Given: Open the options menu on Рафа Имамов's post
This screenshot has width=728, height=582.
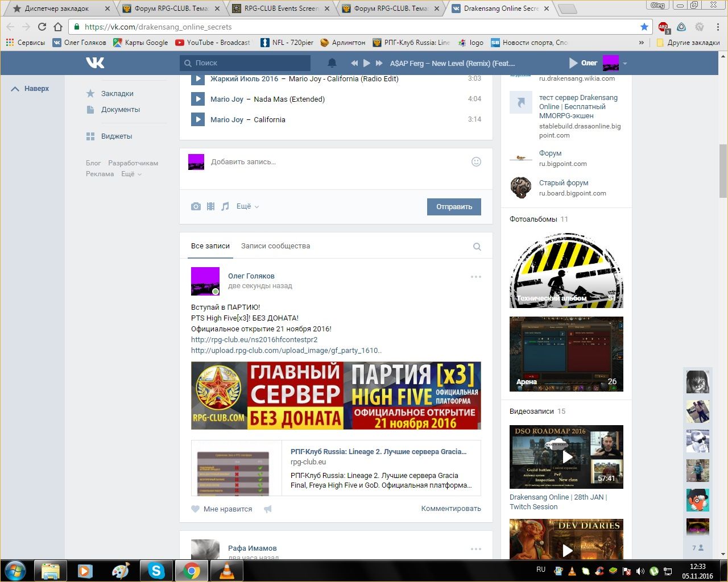Looking at the screenshot, I should (x=476, y=549).
